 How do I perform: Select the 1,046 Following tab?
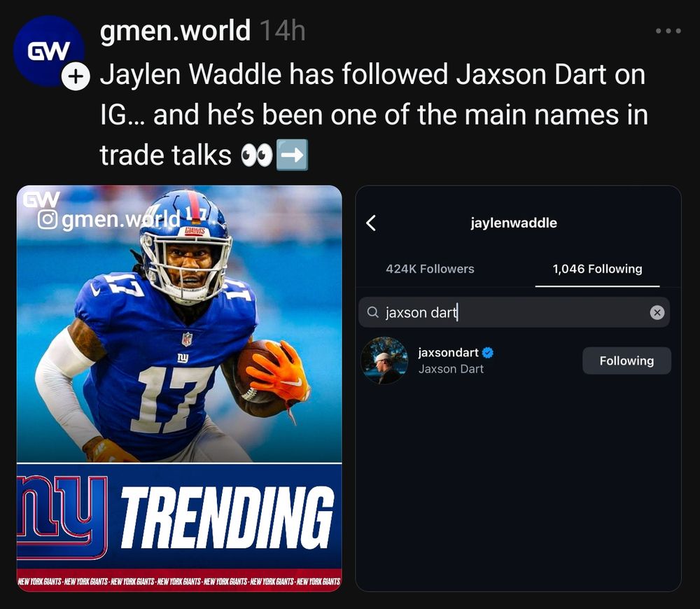coord(597,269)
